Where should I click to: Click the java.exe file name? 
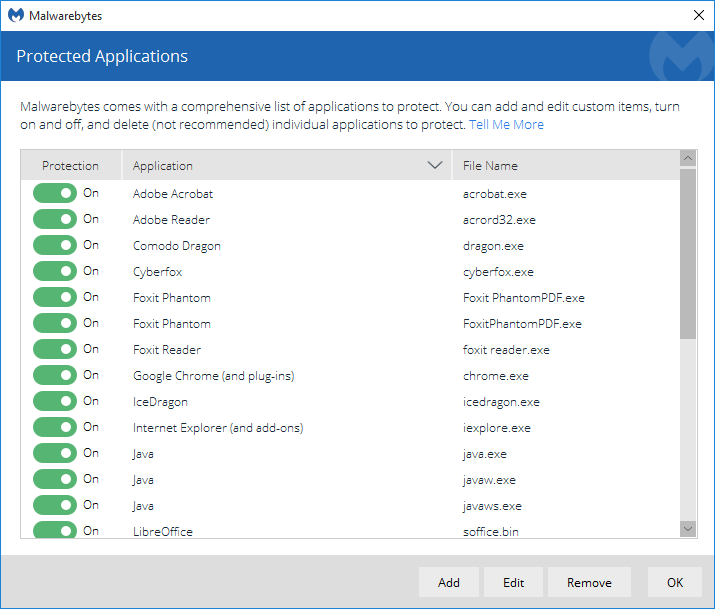click(485, 454)
